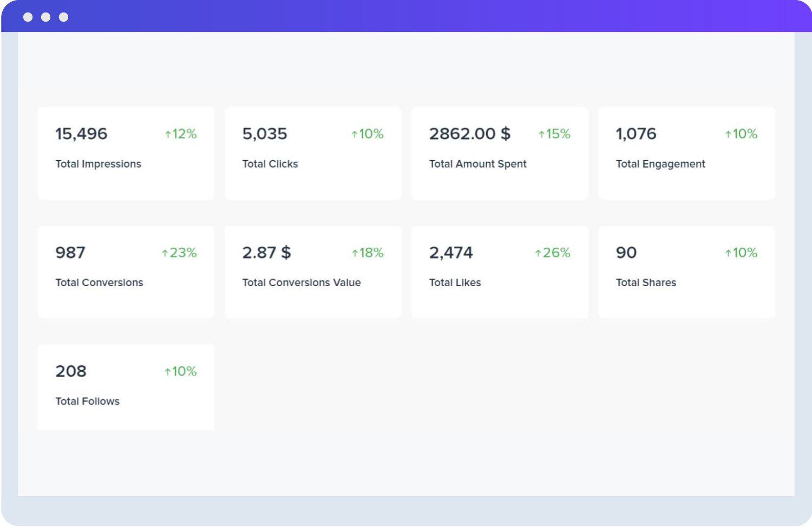Select the Total Amount Spent label
The image size is (812, 527).
[478, 164]
